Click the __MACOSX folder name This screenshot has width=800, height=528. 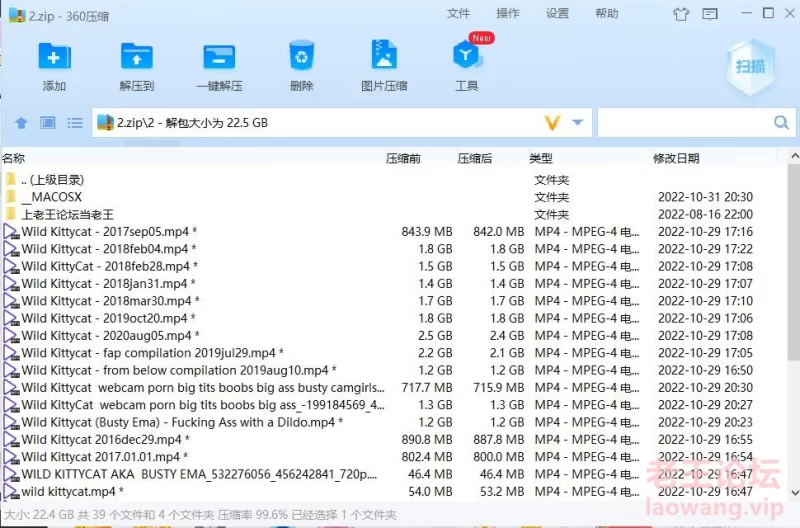tap(52, 197)
